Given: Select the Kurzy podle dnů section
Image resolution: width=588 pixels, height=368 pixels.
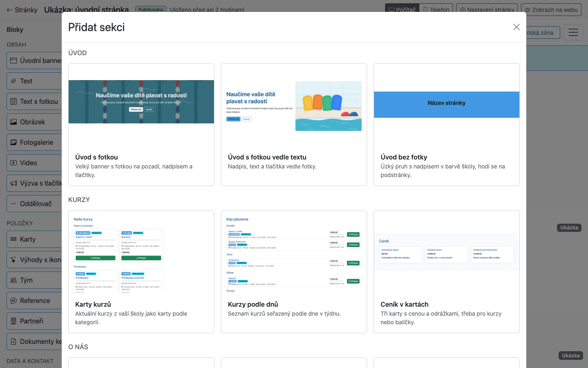Looking at the screenshot, I should click(x=294, y=272).
